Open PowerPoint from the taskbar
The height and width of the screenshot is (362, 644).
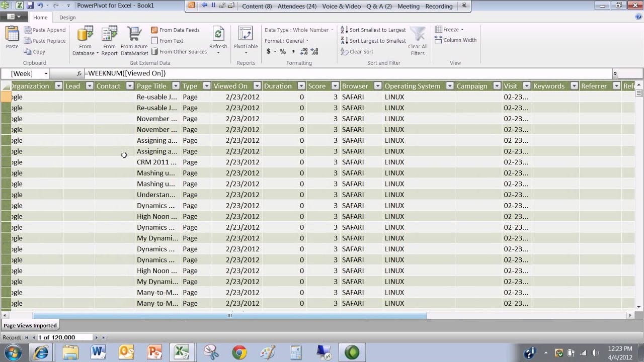[x=154, y=352]
